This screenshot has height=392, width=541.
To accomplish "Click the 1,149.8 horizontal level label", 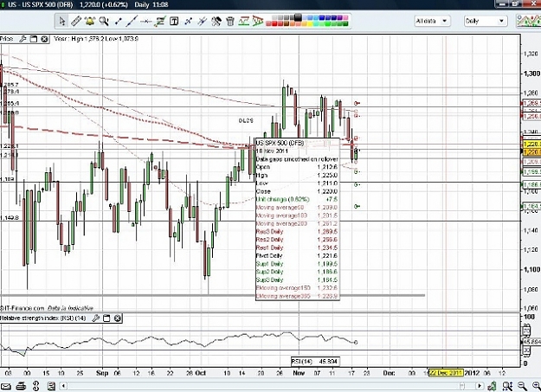I will [x=10, y=218].
